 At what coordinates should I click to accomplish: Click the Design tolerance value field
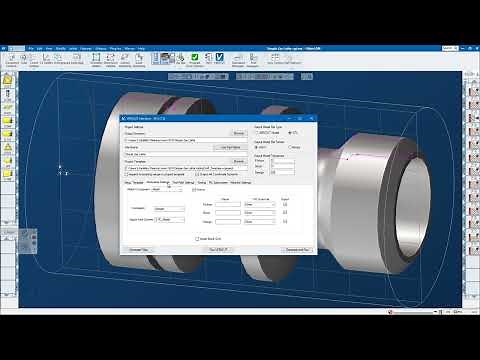(x=283, y=173)
